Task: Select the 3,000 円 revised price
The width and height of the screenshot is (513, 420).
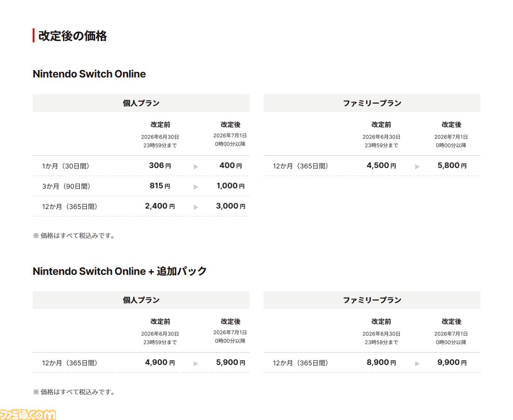Action: coord(231,206)
